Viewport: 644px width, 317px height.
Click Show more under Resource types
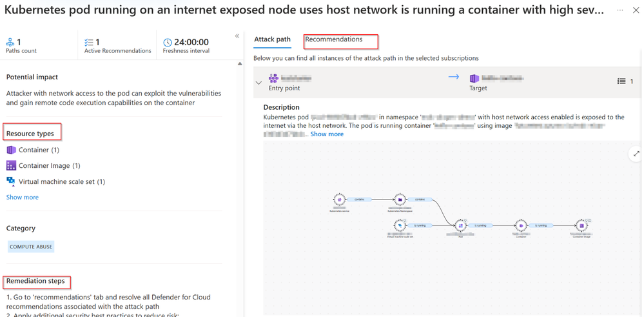click(22, 198)
